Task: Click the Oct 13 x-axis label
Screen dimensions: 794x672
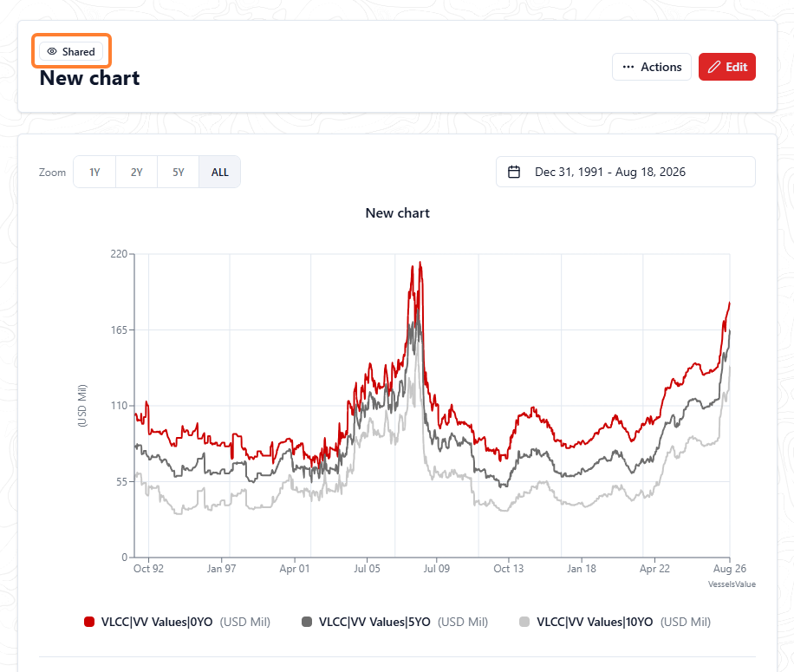Action: coord(509,569)
